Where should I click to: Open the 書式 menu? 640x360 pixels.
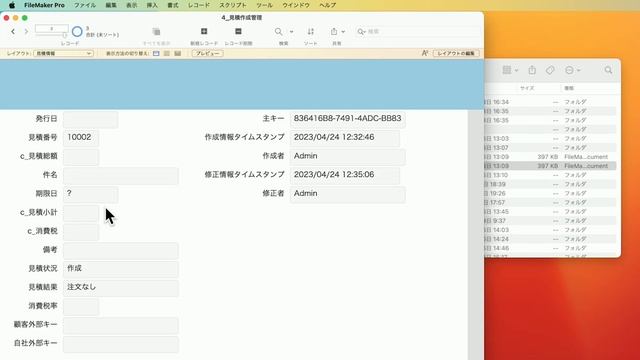[x=173, y=5]
